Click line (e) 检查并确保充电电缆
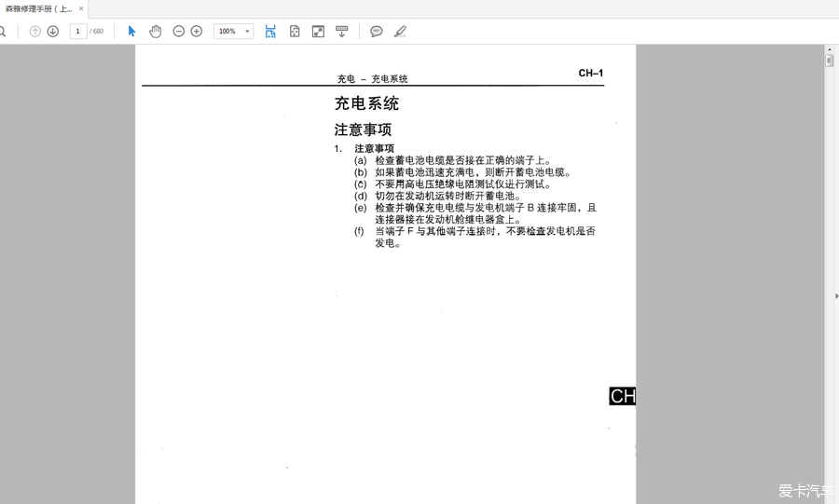Viewport: 839px width, 504px height. pyautogui.click(x=475, y=213)
